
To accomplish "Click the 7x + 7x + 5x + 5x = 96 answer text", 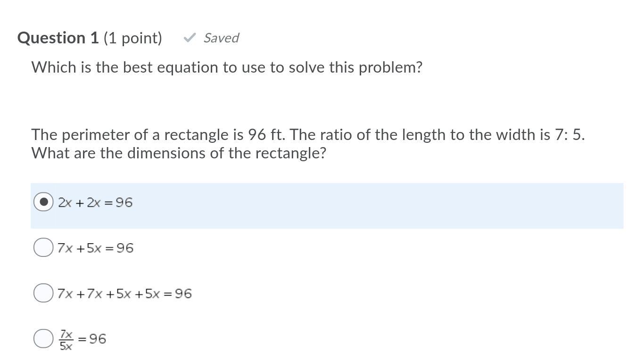I will (125, 294).
